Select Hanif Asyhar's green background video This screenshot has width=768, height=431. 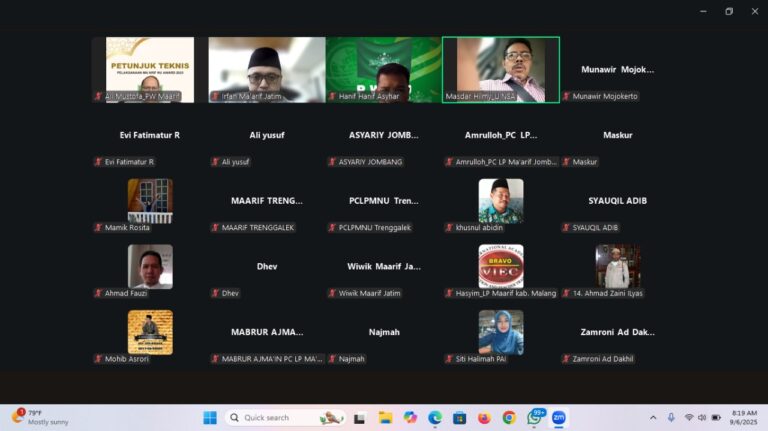[x=384, y=70]
